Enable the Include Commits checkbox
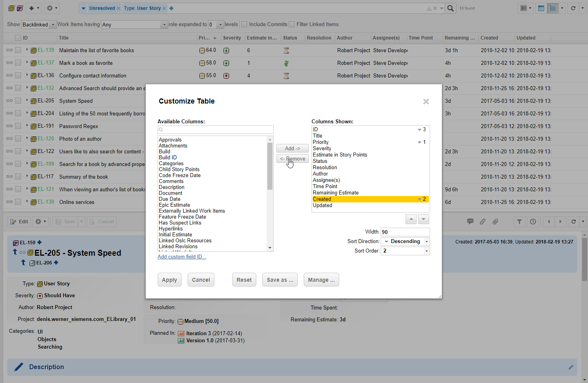 [x=244, y=25]
